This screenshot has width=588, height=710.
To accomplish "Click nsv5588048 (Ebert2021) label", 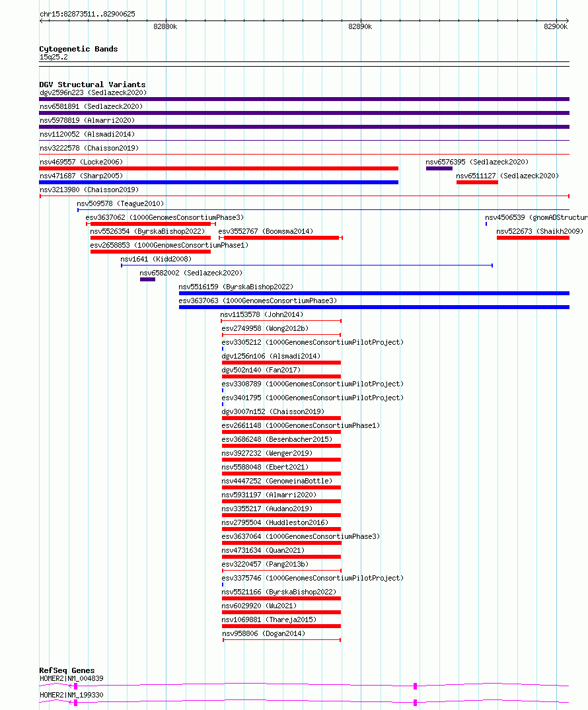I will 265,468.
